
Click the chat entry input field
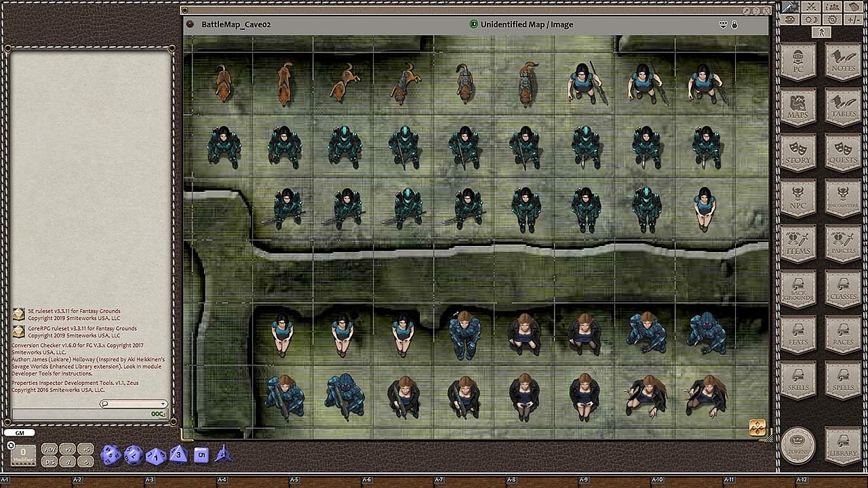[x=81, y=414]
